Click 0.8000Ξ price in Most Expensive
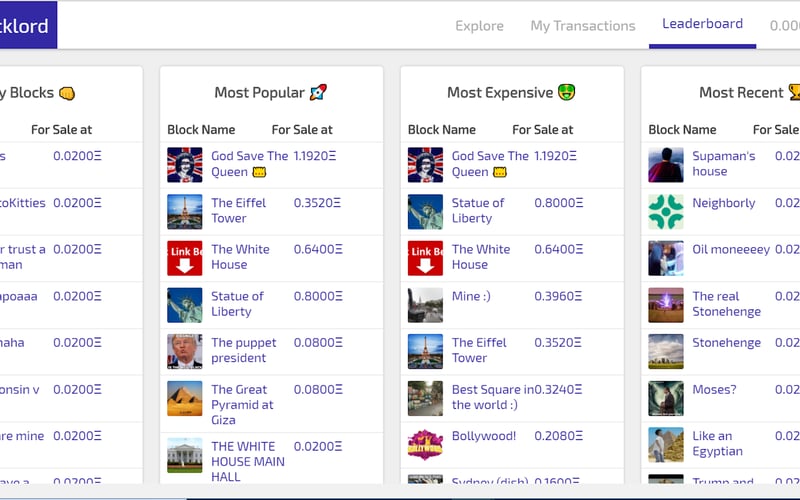800x500 pixels. pos(559,203)
